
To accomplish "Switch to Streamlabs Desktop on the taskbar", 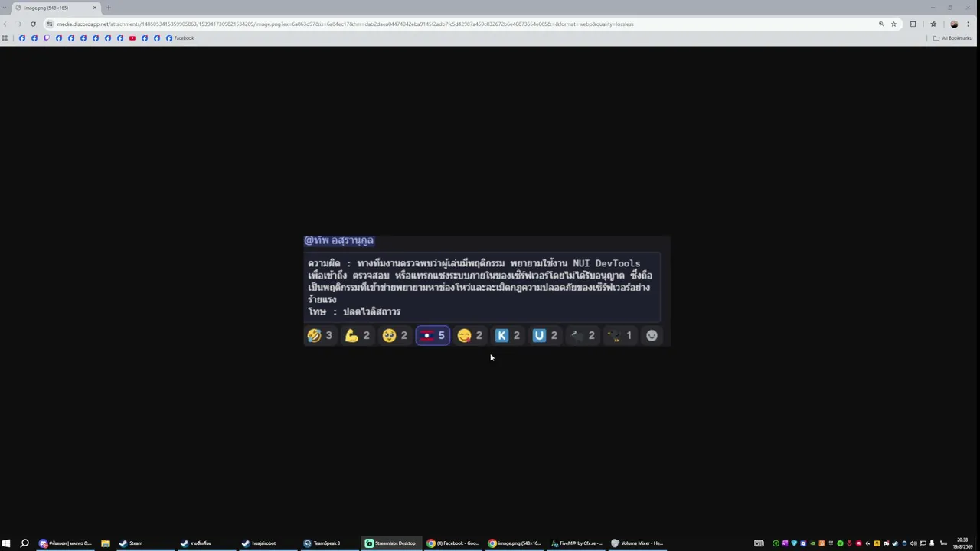I will pyautogui.click(x=390, y=543).
